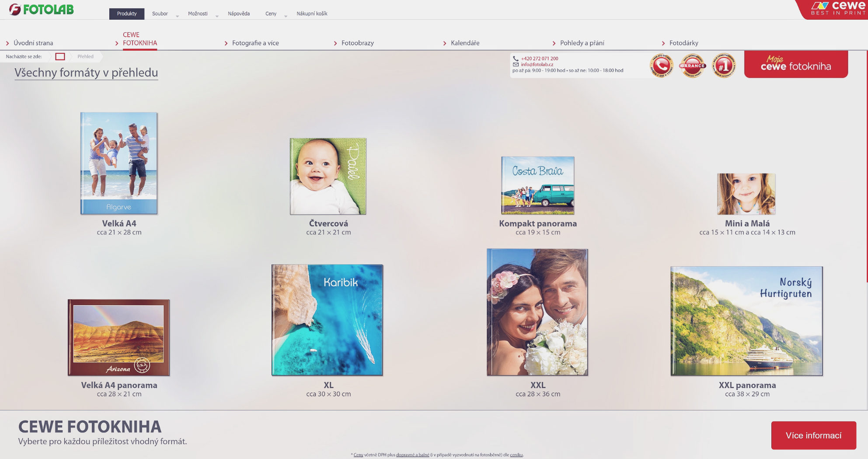Click the Fotolab logo

point(42,9)
